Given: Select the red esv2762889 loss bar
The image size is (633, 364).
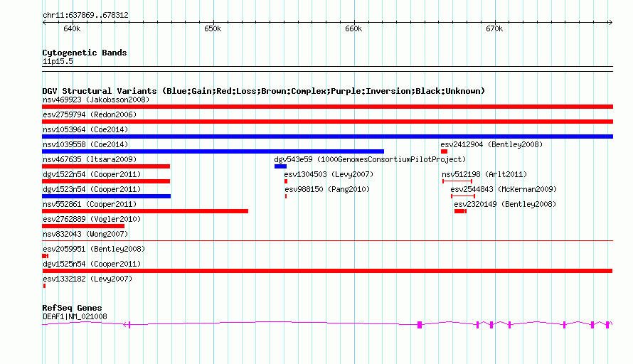Looking at the screenshot, I should [83, 226].
